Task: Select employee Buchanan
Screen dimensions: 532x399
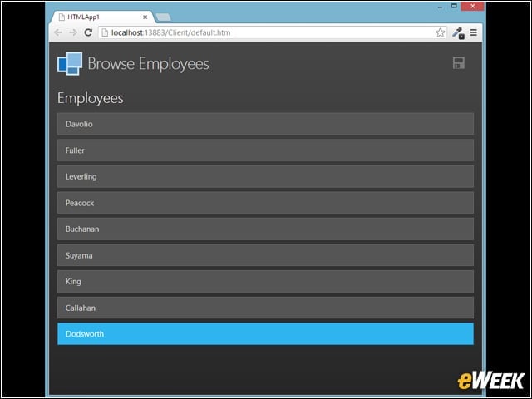Action: [265, 229]
